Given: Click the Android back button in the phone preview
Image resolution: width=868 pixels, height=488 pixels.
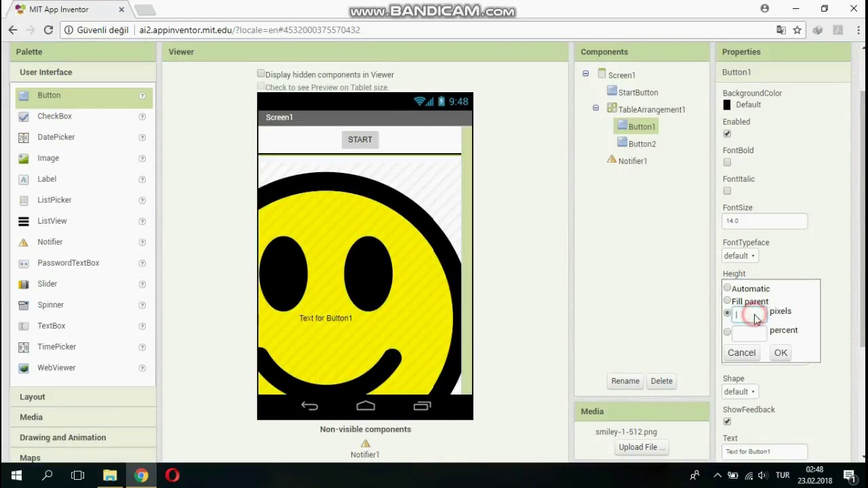Looking at the screenshot, I should (309, 406).
